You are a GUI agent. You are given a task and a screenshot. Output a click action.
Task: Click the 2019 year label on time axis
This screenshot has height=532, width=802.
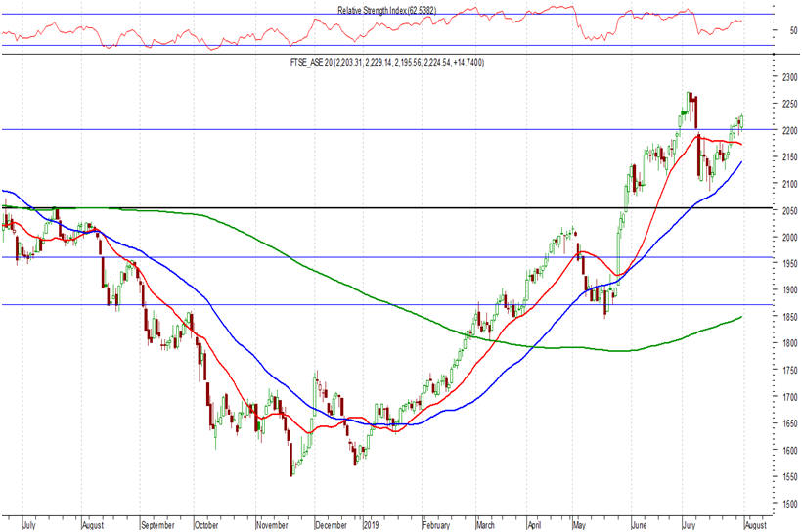[x=371, y=525]
